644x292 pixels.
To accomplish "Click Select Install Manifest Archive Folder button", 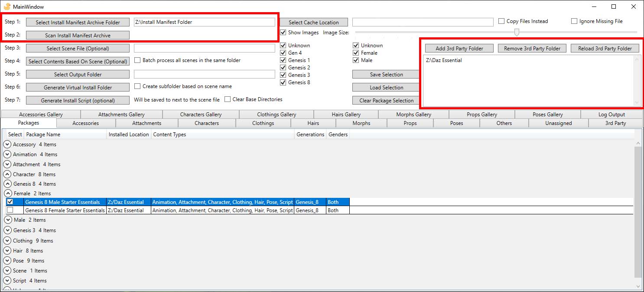I will (78, 22).
